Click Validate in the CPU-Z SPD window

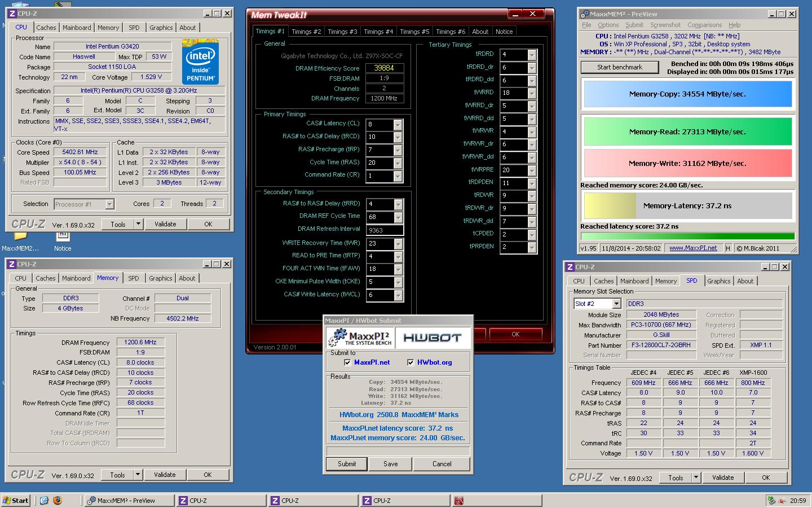pyautogui.click(x=723, y=478)
